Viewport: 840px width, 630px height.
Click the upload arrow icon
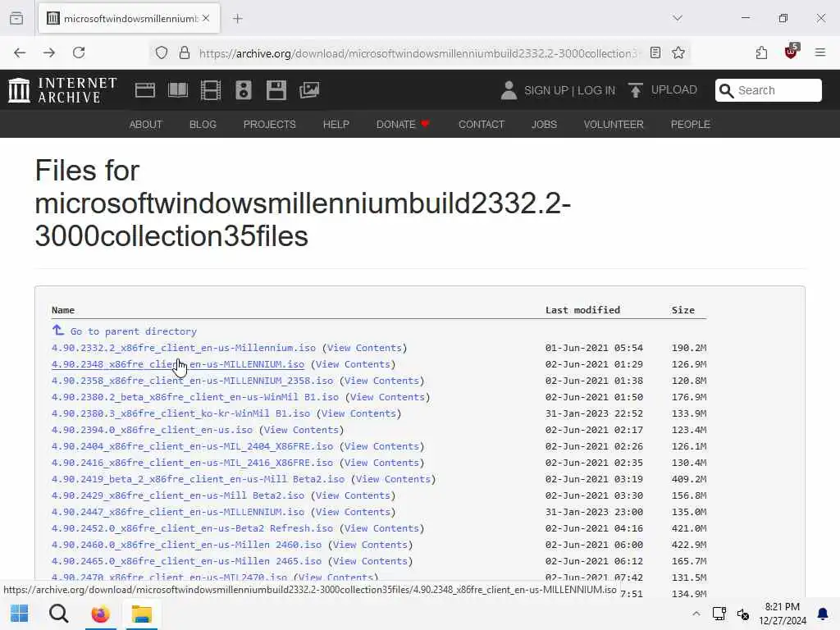pos(636,90)
